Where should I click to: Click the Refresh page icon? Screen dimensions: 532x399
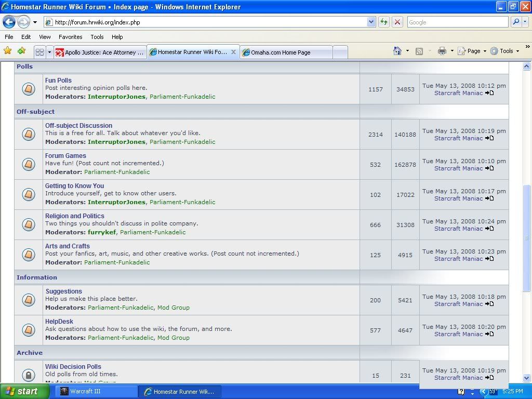384,22
